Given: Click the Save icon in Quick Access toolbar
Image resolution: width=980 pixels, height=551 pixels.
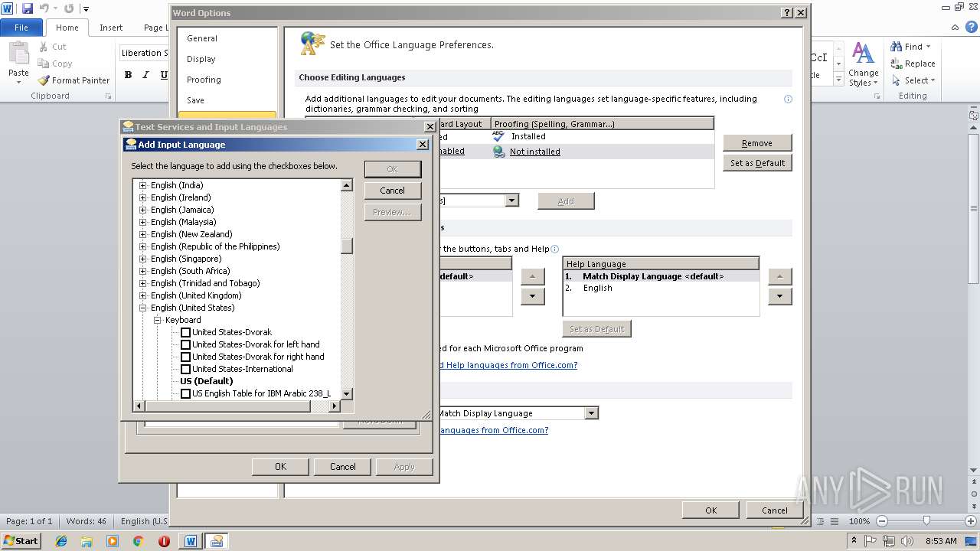Looking at the screenshot, I should (x=28, y=8).
